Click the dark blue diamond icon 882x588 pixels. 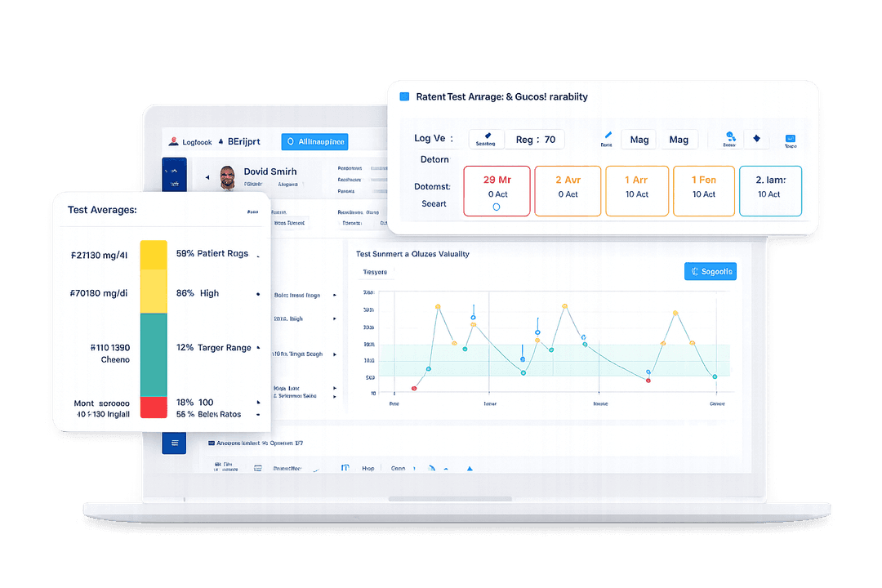point(756,139)
